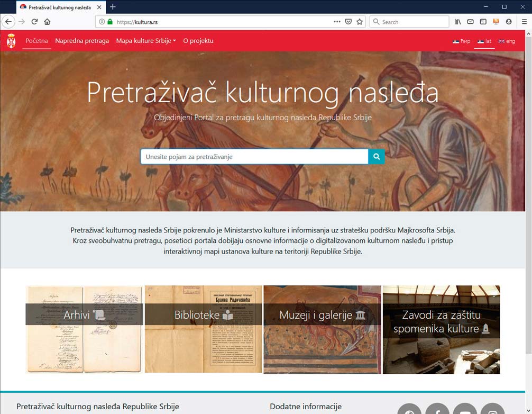The height and width of the screenshot is (414, 532).
Task: Click the page scrollbar up arrow
Action: tap(528, 34)
